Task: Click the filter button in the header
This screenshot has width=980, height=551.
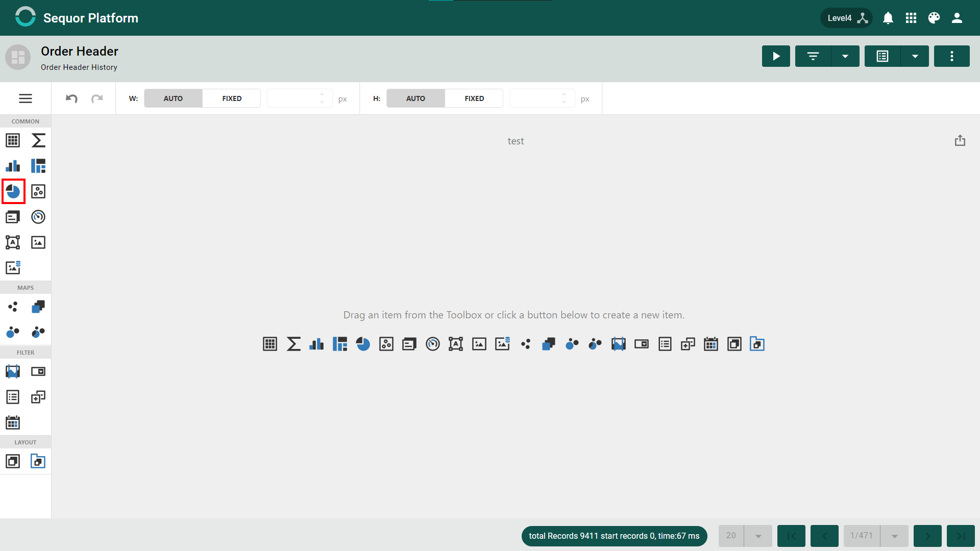Action: 813,56
